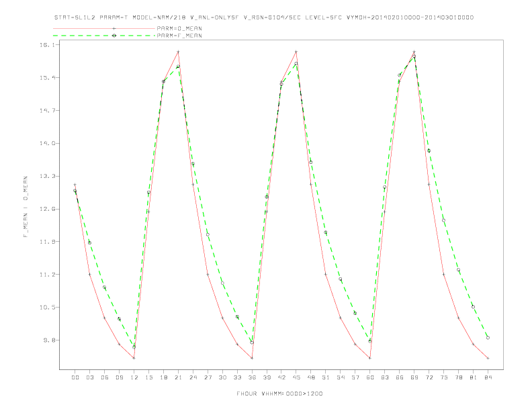Select the PARM=F_MEAN legend label
Screen dimensions: 532x411
[x=179, y=36]
